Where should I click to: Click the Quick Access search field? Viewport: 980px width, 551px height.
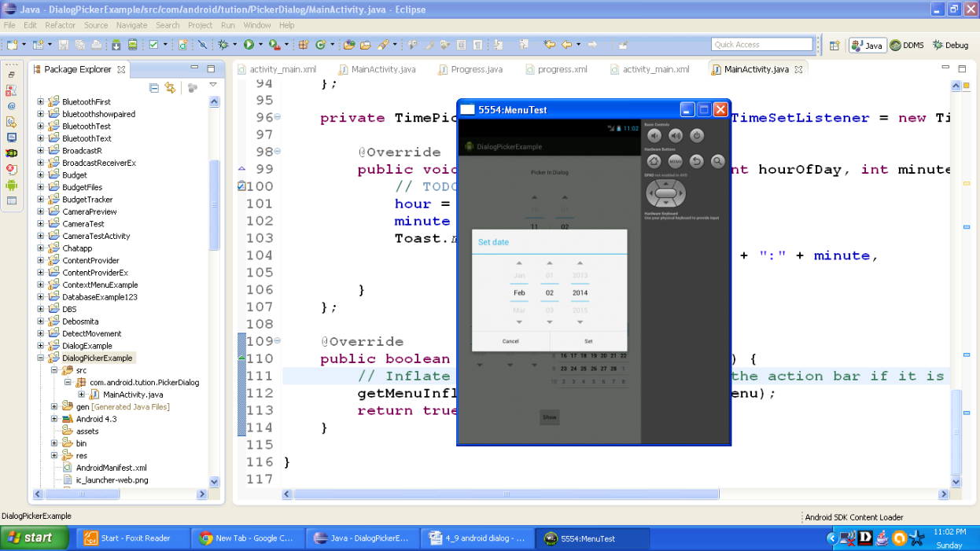(x=762, y=45)
